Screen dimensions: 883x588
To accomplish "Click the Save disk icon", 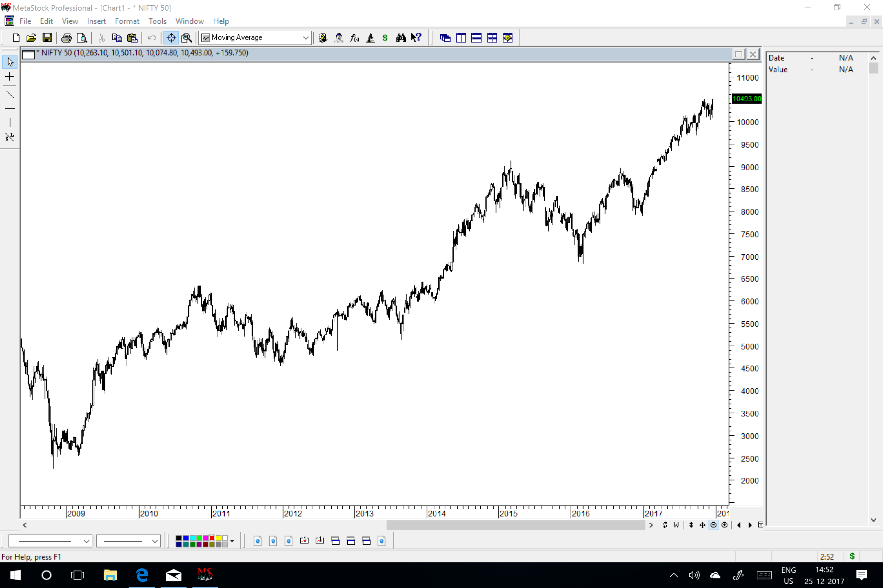I will pos(47,38).
